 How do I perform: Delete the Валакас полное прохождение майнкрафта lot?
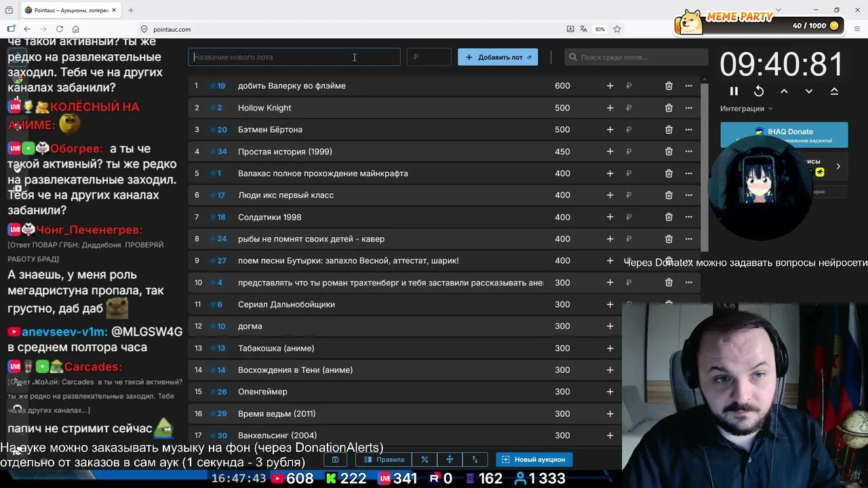(669, 173)
